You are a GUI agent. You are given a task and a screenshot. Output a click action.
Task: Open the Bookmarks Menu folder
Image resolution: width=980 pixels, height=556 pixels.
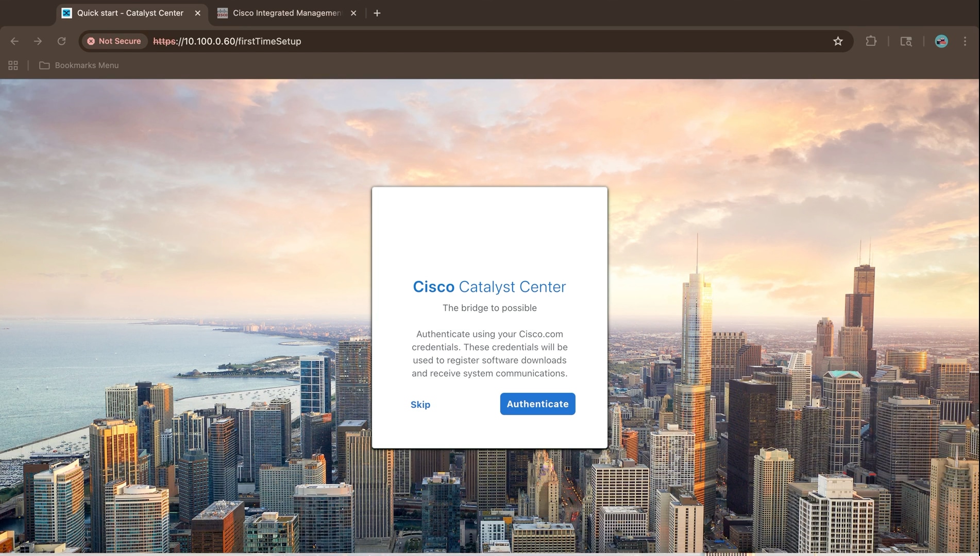[x=79, y=65]
